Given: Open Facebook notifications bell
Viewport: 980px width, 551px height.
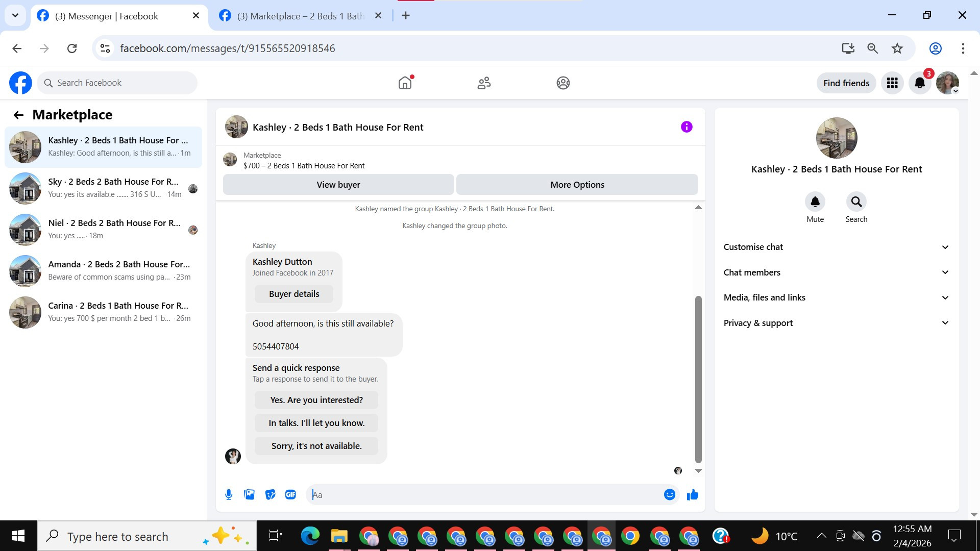Looking at the screenshot, I should (x=919, y=83).
